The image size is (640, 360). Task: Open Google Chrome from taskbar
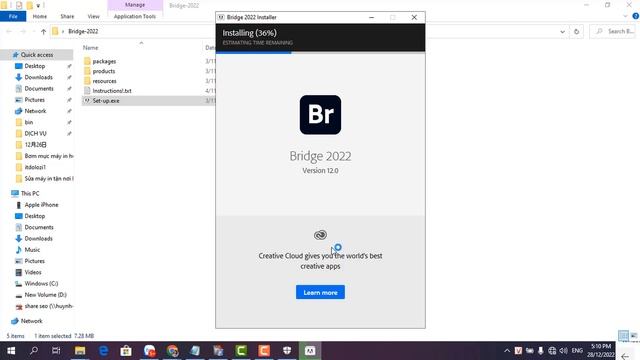pyautogui.click(x=173, y=351)
